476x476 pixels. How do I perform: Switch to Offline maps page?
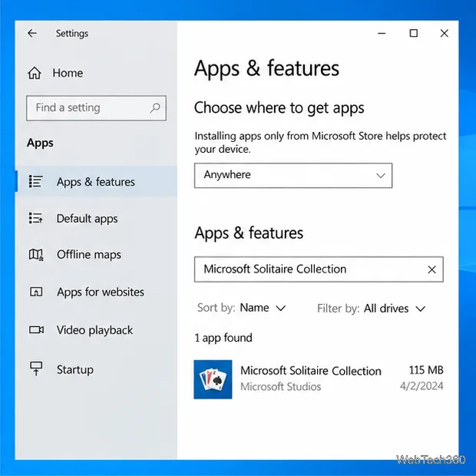coord(89,254)
